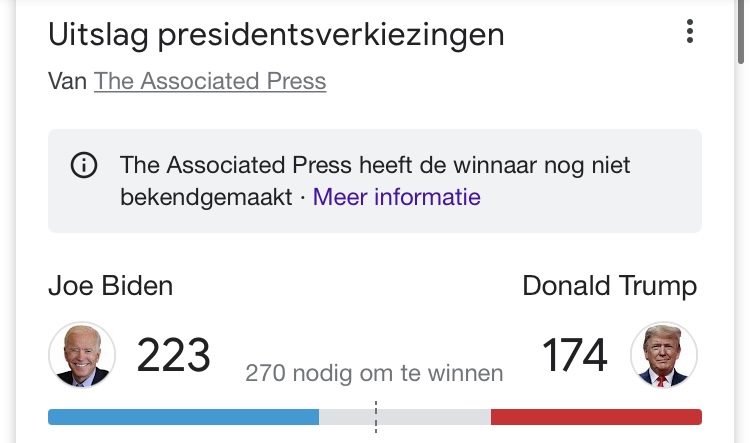Open the three-dot more options menu
This screenshot has width=750, height=443.
pyautogui.click(x=689, y=32)
